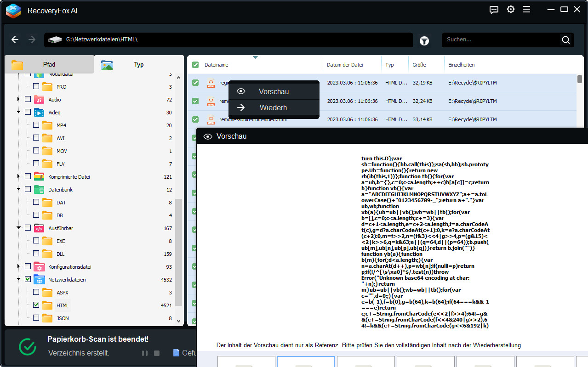Click the green scan-complete checkmark icon

[28, 347]
